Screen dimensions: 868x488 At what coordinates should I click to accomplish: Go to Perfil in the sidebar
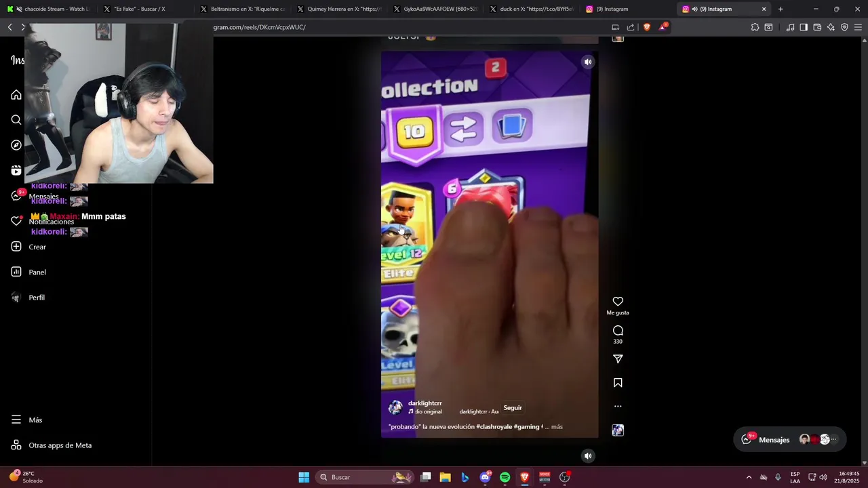pos(28,298)
